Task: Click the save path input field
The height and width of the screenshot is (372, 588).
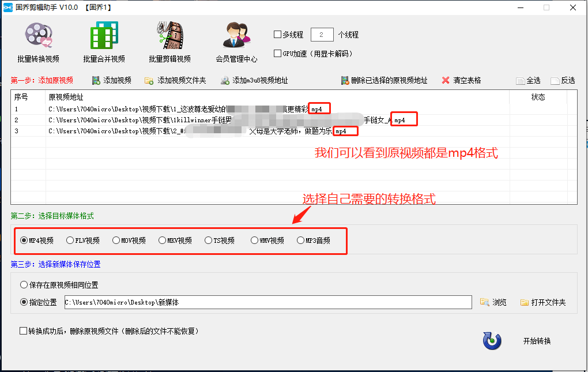Action: point(267,302)
